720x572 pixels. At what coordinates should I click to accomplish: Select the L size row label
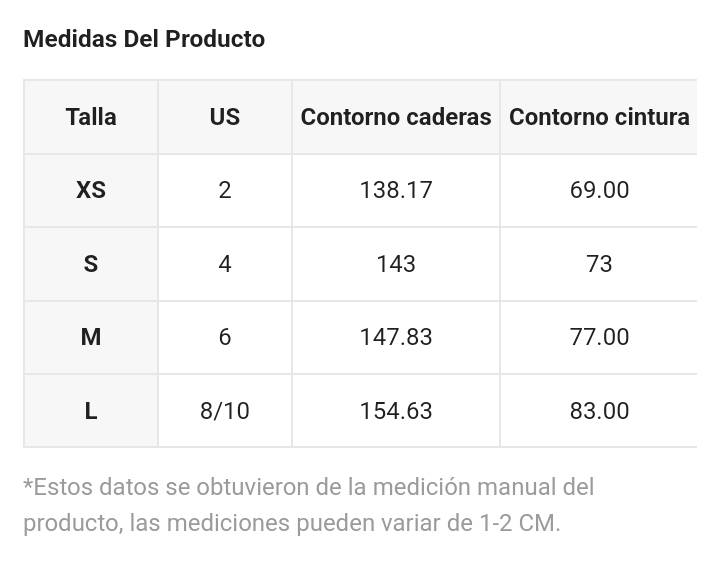tap(91, 411)
